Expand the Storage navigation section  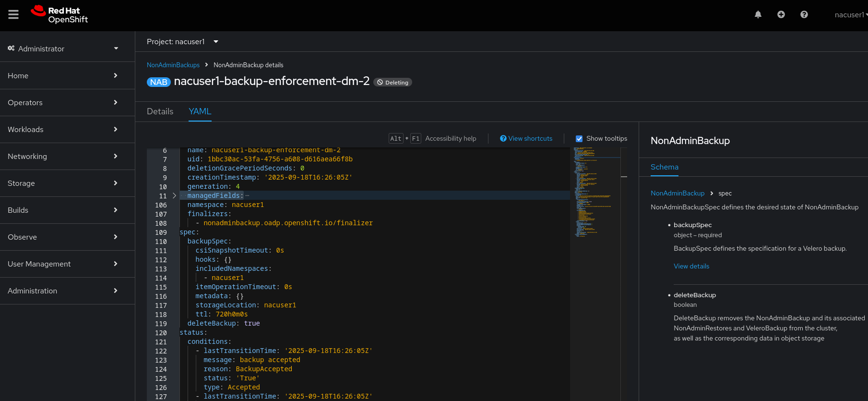click(62, 183)
